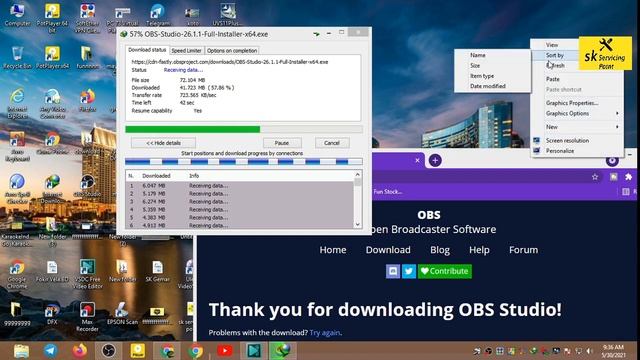Viewport: 640px width, 360px height.
Task: Open a new browser tab with plus
Action: coord(435,160)
